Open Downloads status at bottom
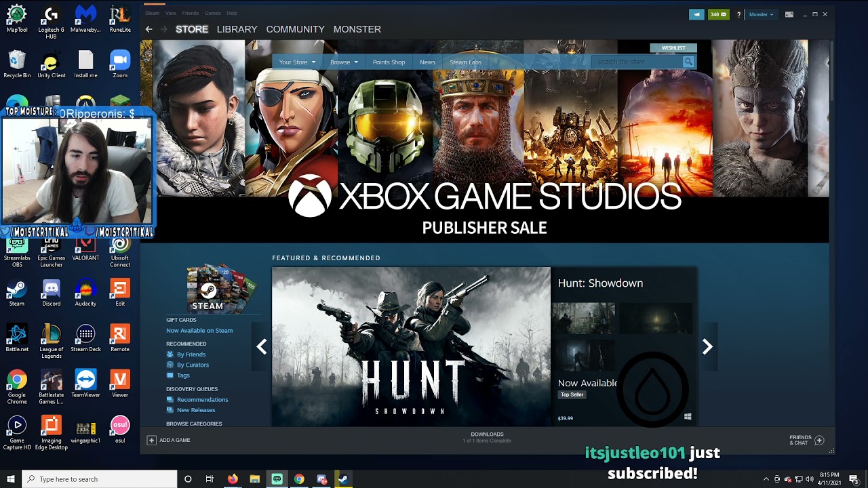Image resolution: width=868 pixels, height=488 pixels. (x=487, y=437)
